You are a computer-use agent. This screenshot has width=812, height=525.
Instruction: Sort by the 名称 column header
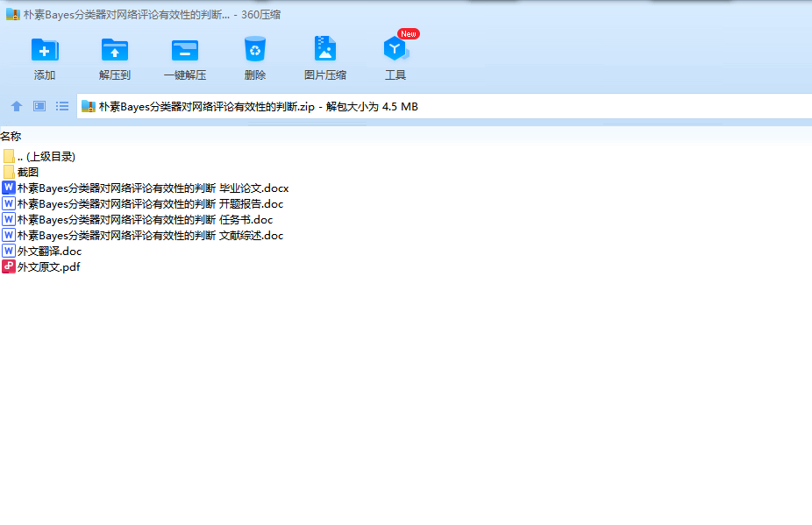pos(11,136)
